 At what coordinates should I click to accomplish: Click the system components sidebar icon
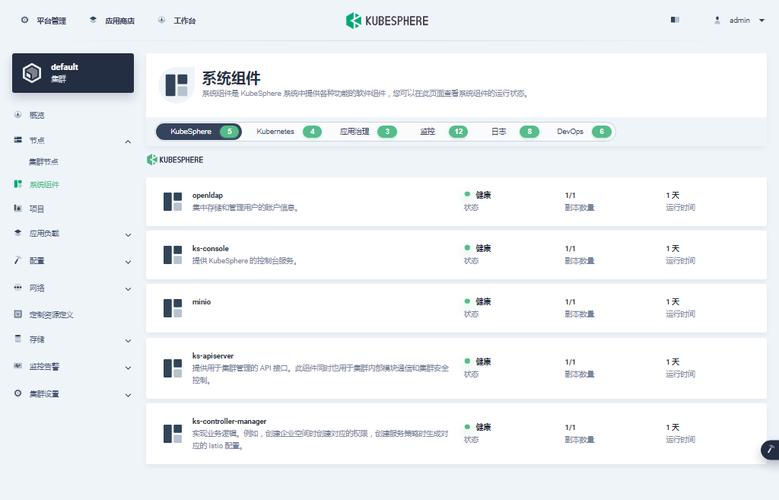tap(18, 184)
